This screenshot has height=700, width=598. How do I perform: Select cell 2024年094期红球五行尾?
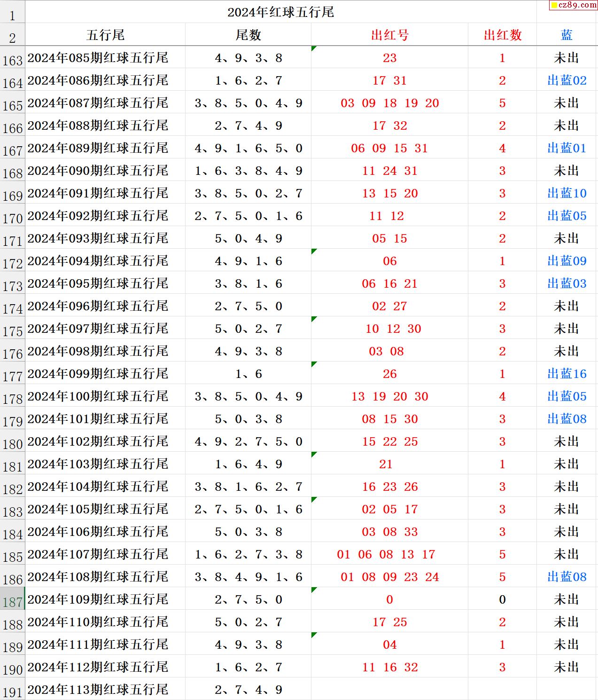coord(105,261)
